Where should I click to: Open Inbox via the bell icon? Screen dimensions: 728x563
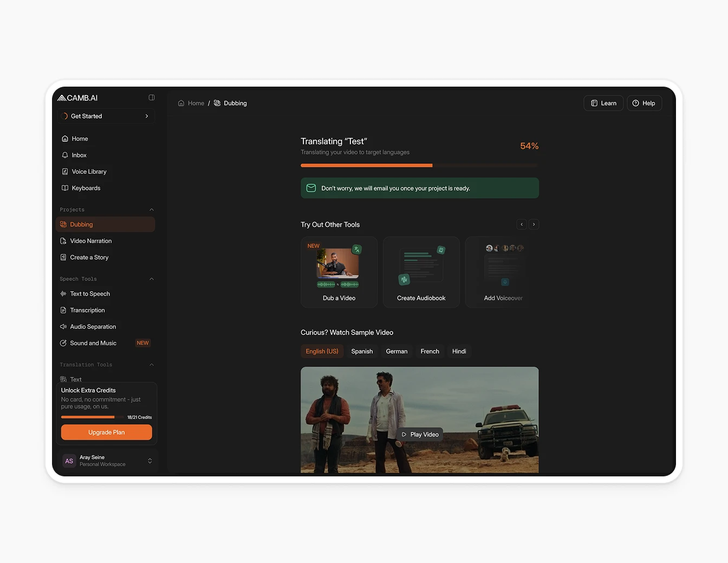(65, 155)
